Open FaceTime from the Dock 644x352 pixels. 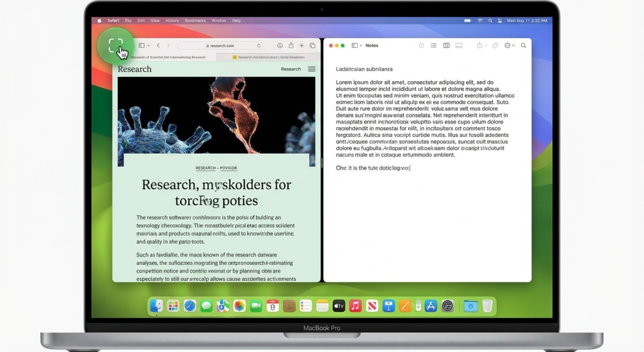click(x=256, y=306)
